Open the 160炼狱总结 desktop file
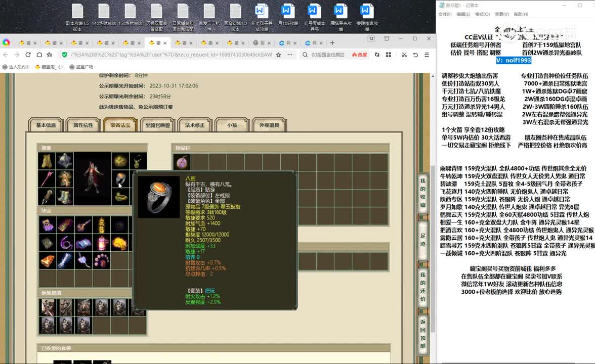595x364 pixels. [130, 15]
